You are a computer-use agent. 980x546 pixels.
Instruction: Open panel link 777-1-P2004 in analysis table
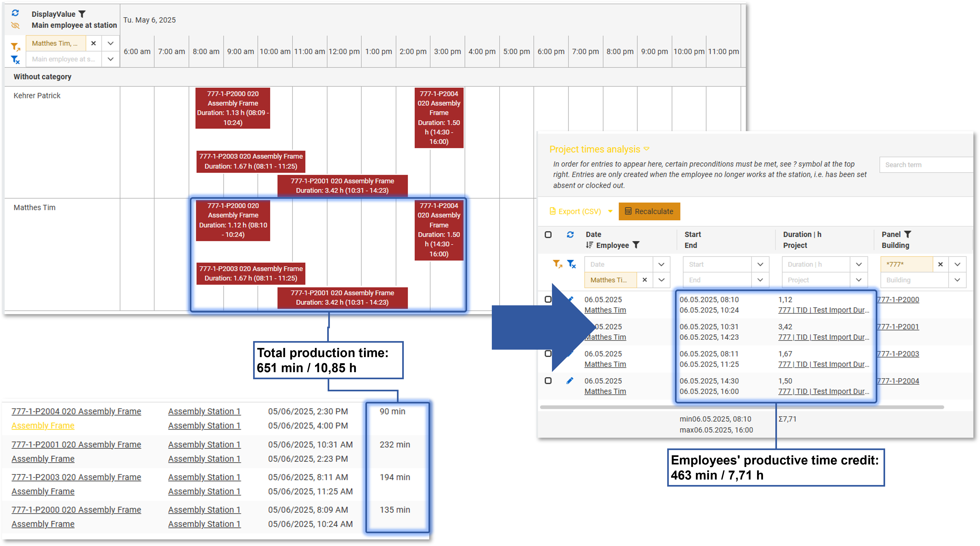[x=898, y=381]
